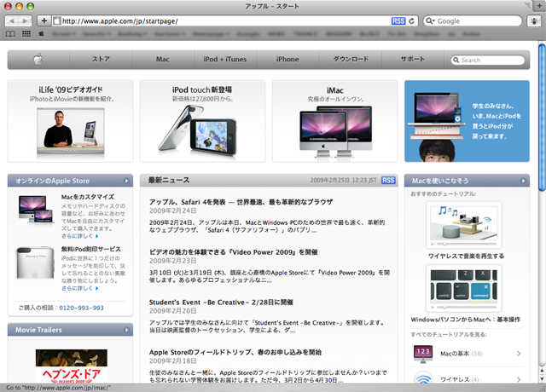546x392 pixels.
Task: Open the iLife '09 video guide banner
Action: [x=70, y=121]
